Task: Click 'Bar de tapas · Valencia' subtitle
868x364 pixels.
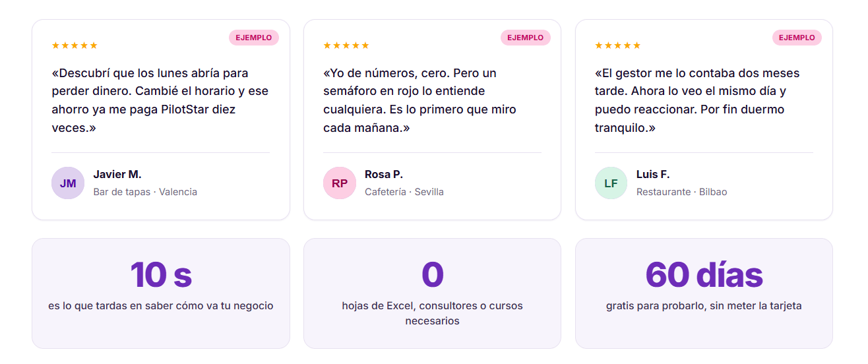Action: [145, 192]
